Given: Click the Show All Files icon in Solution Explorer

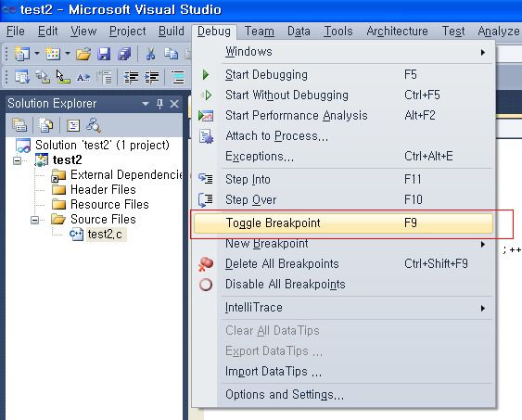Looking at the screenshot, I should (x=45, y=125).
